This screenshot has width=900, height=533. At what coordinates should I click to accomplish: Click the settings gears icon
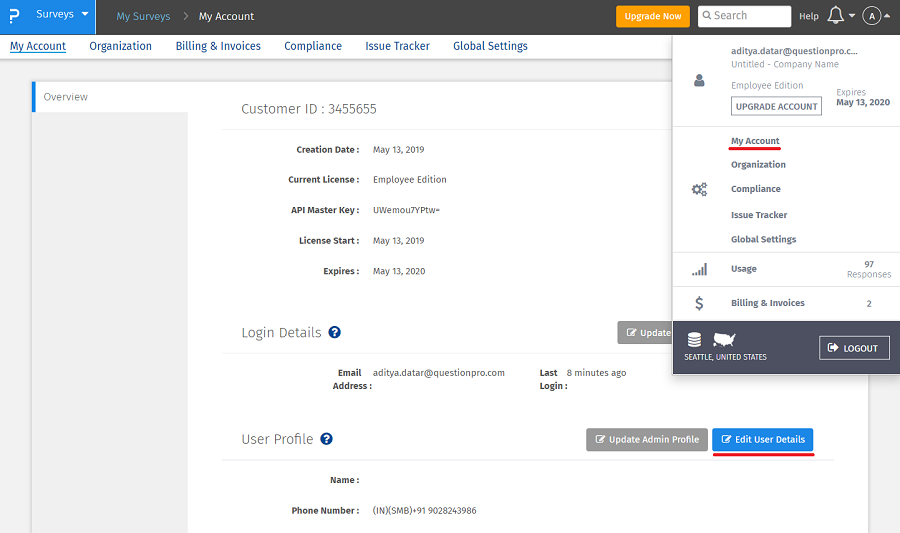(x=699, y=189)
